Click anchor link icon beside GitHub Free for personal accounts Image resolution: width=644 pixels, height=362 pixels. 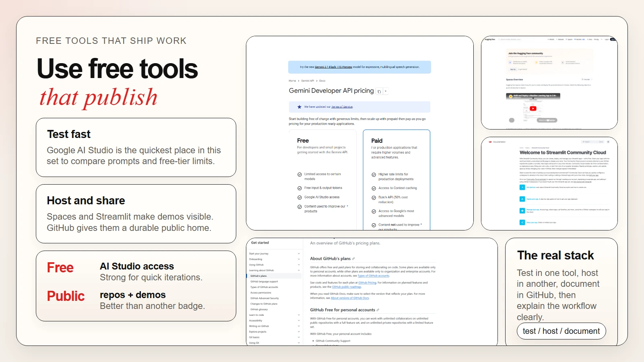pos(378,310)
